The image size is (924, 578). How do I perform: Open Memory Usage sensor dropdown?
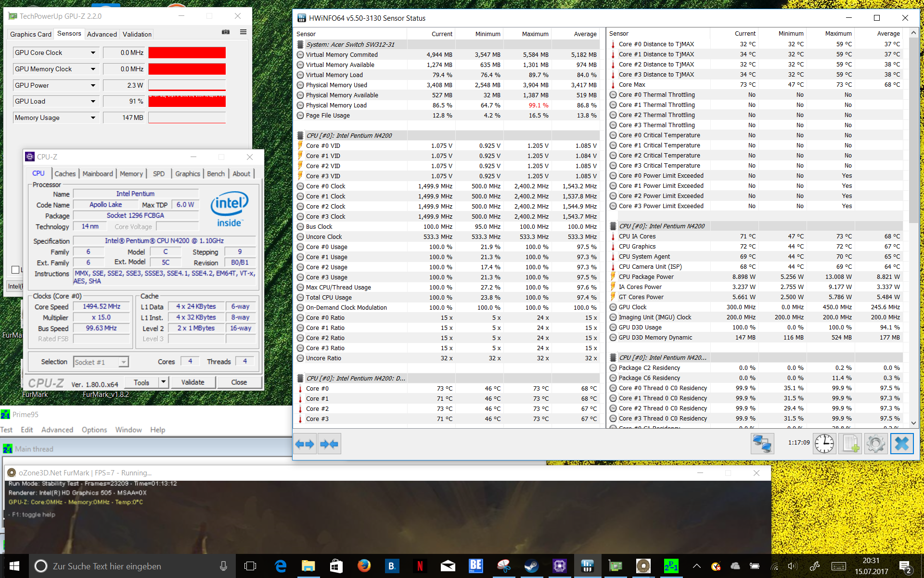[x=93, y=118]
